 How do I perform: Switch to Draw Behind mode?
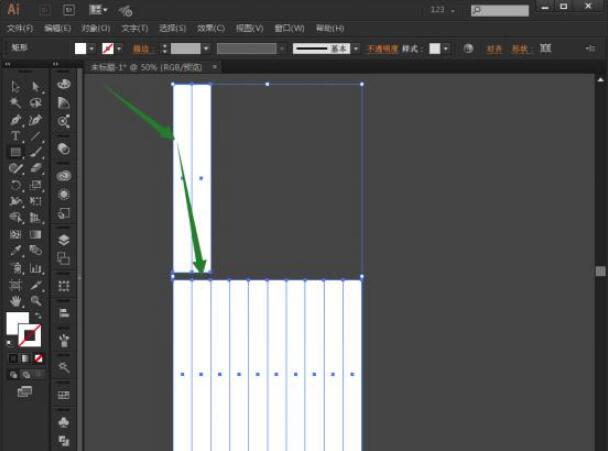click(26, 375)
